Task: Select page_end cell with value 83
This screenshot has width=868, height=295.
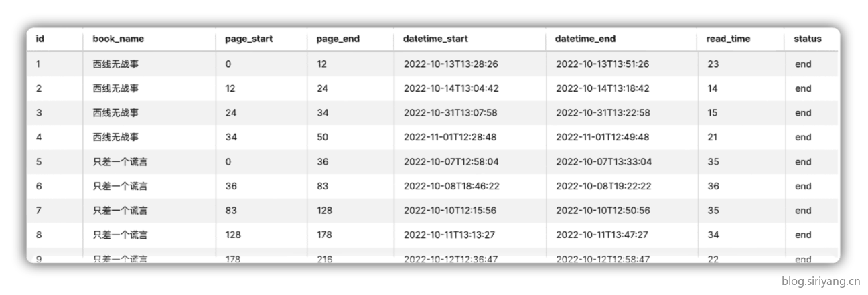Action: [323, 186]
